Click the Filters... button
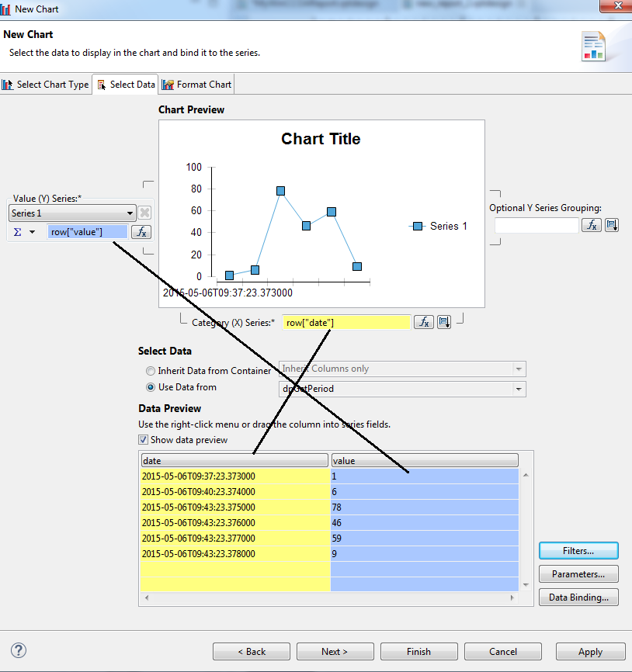 pos(578,551)
